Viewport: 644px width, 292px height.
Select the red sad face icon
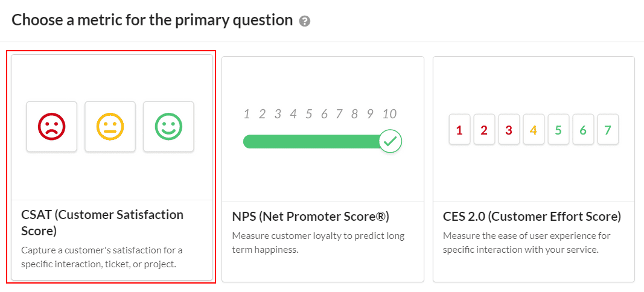click(52, 127)
